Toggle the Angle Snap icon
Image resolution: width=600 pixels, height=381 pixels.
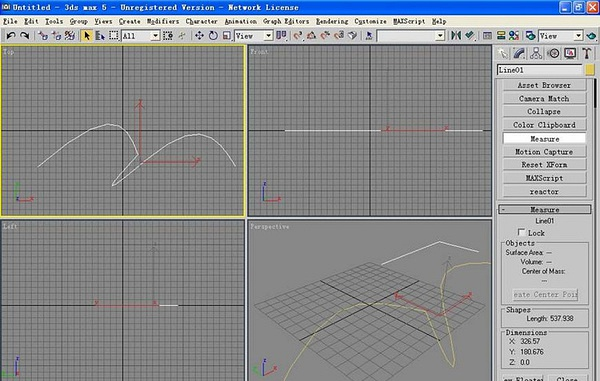311,36
